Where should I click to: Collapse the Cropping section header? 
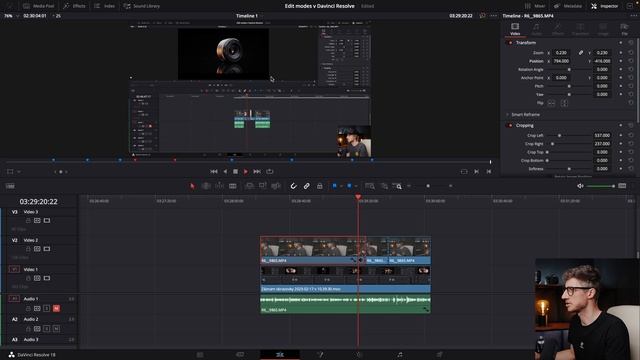pyautogui.click(x=524, y=125)
